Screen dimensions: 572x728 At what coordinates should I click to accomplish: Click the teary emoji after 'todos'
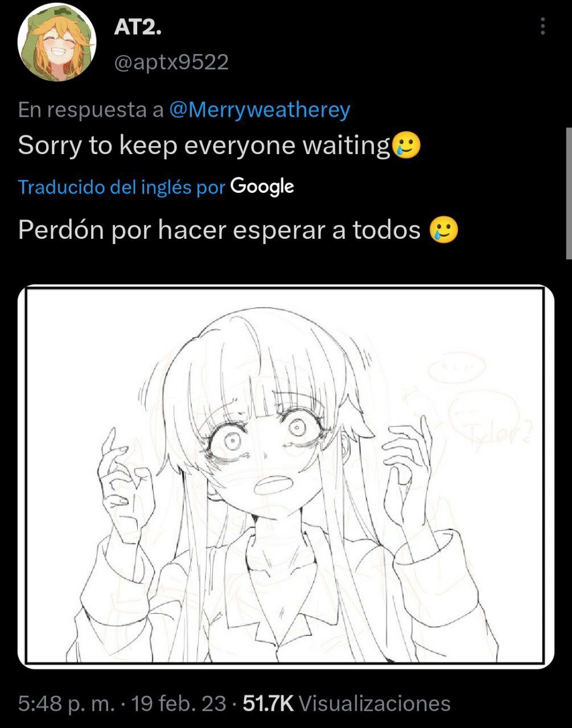tap(444, 230)
